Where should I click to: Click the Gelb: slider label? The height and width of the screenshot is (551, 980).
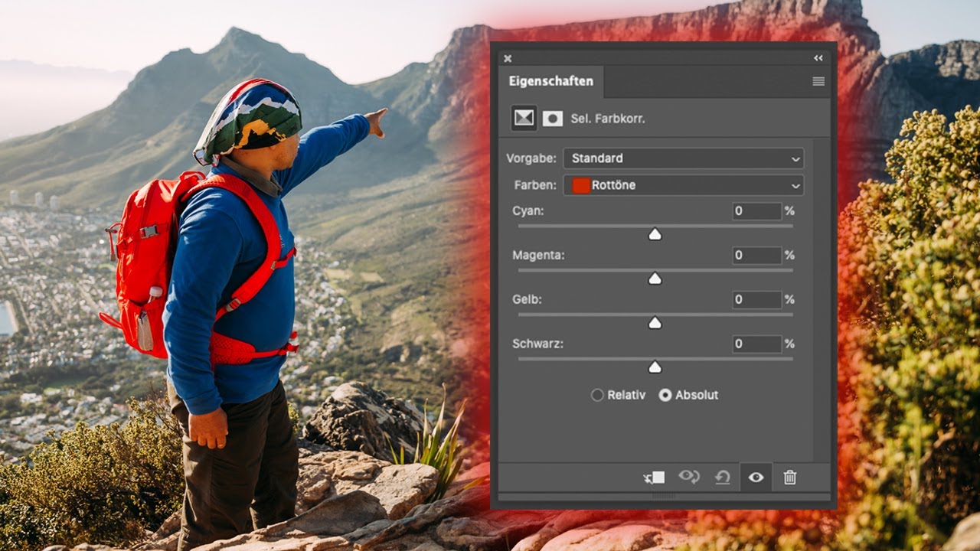click(527, 299)
